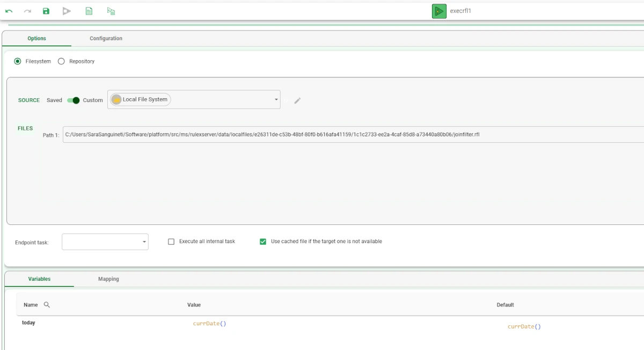Toggle the Saved/Custom source switch
Image resolution: width=644 pixels, height=350 pixels.
pos(73,100)
